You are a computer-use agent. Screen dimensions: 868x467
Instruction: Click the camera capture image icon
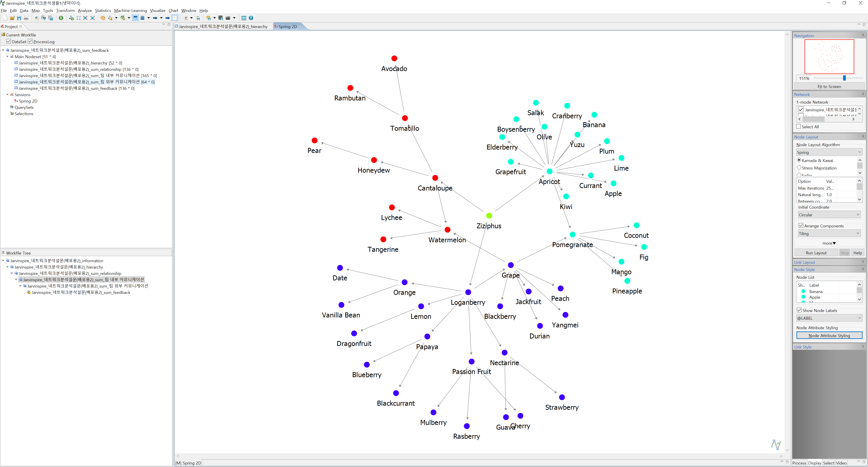point(228,18)
